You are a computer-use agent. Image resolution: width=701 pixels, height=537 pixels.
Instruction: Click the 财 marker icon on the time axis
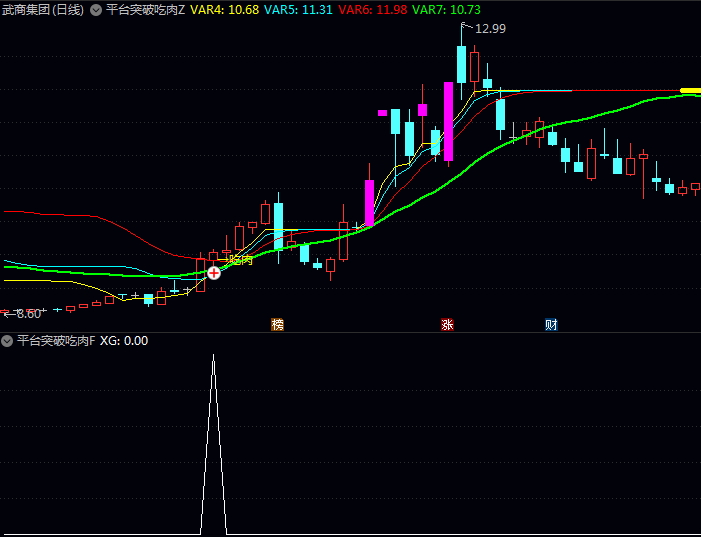[551, 324]
